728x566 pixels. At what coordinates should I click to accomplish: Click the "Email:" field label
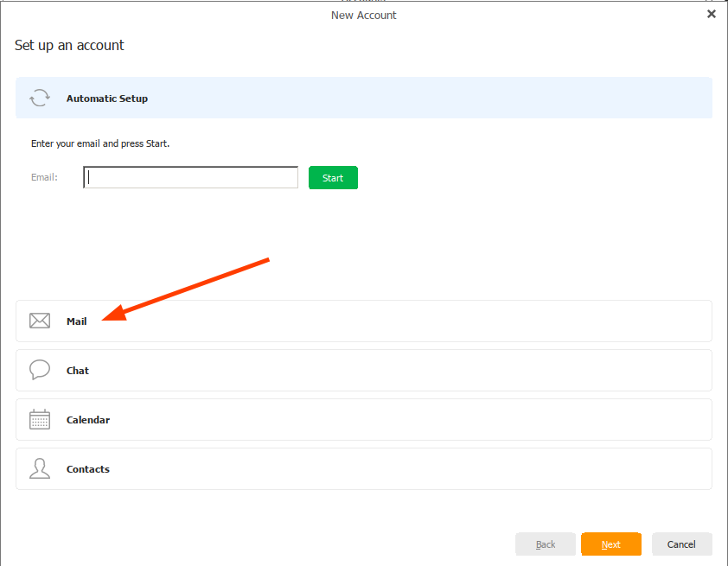[44, 178]
